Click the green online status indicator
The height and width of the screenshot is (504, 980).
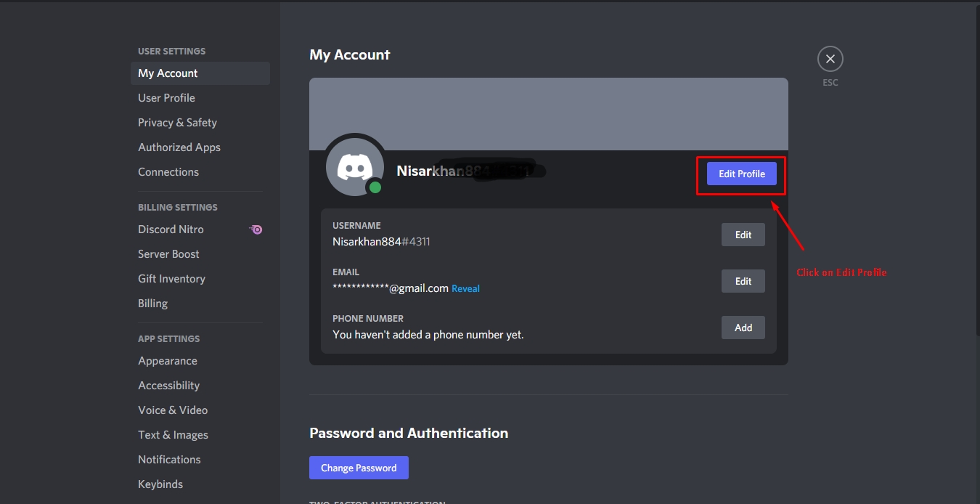point(375,187)
